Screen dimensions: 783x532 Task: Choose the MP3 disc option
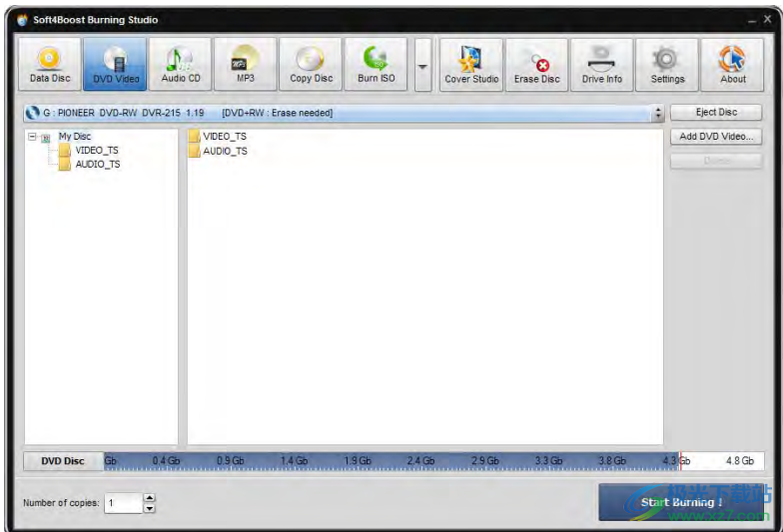pos(246,64)
